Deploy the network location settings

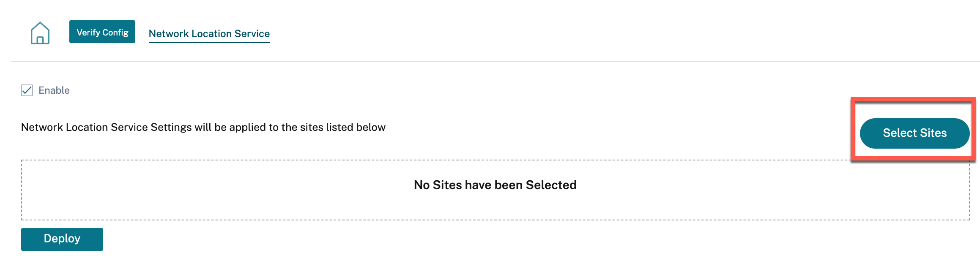62,239
